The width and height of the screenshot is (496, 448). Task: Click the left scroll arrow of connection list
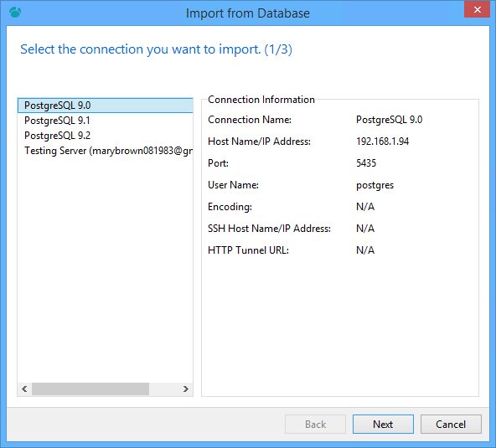coord(24,389)
